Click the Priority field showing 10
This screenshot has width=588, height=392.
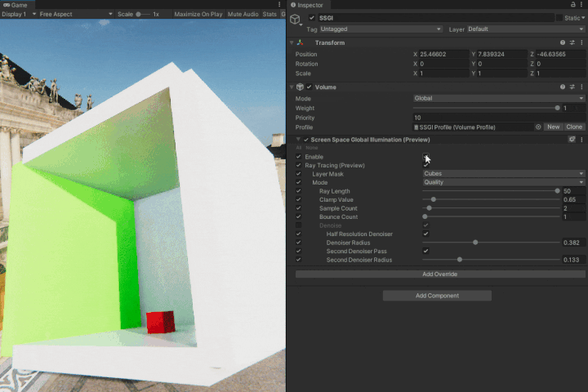tap(499, 118)
